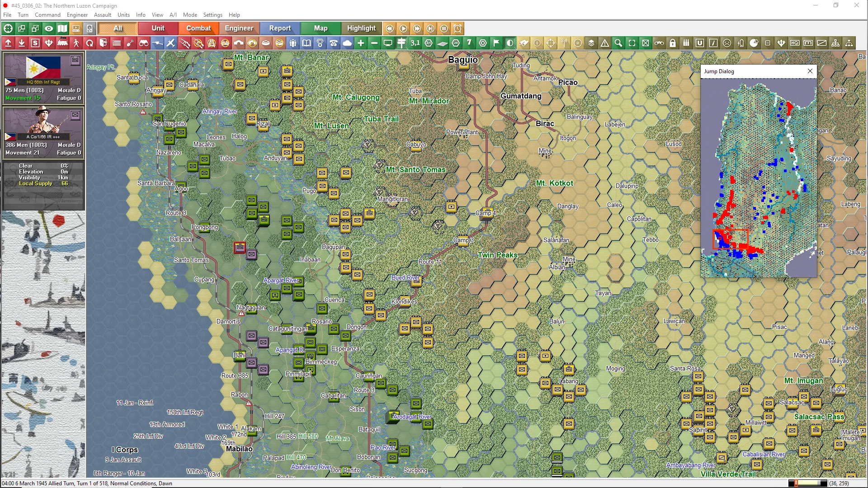This screenshot has height=488, width=868.
Task: Select the Engineer toolbar tab
Action: tap(239, 28)
